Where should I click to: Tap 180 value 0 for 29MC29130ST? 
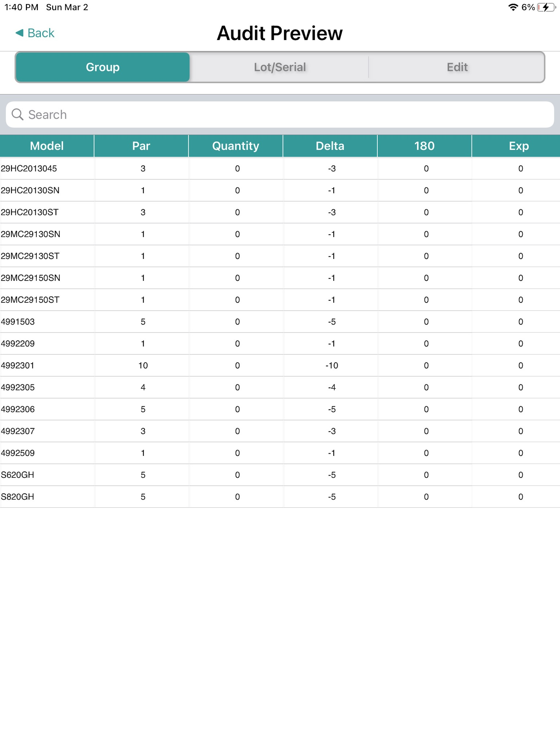(426, 256)
